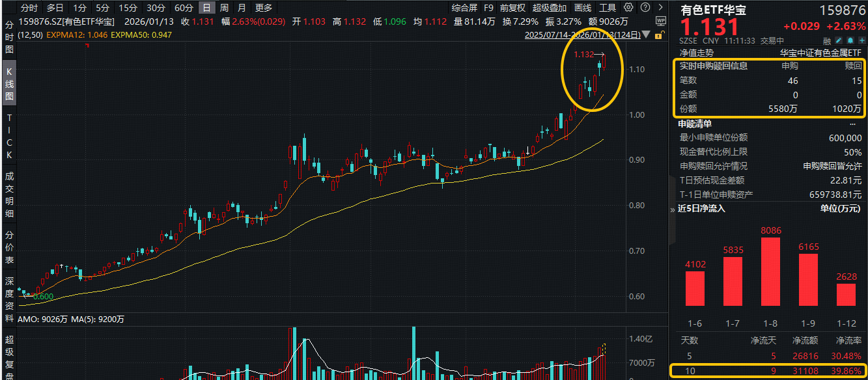Click the help question mark icon
The height and width of the screenshot is (380, 868).
click(645, 7)
